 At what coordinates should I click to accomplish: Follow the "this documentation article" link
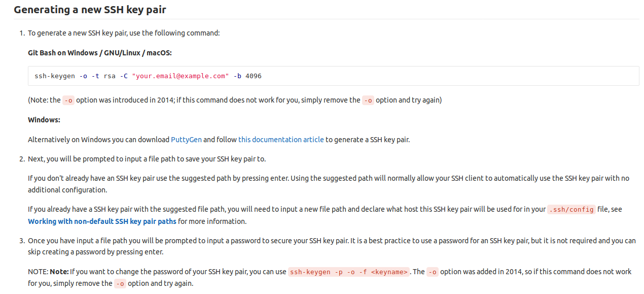pyautogui.click(x=281, y=140)
